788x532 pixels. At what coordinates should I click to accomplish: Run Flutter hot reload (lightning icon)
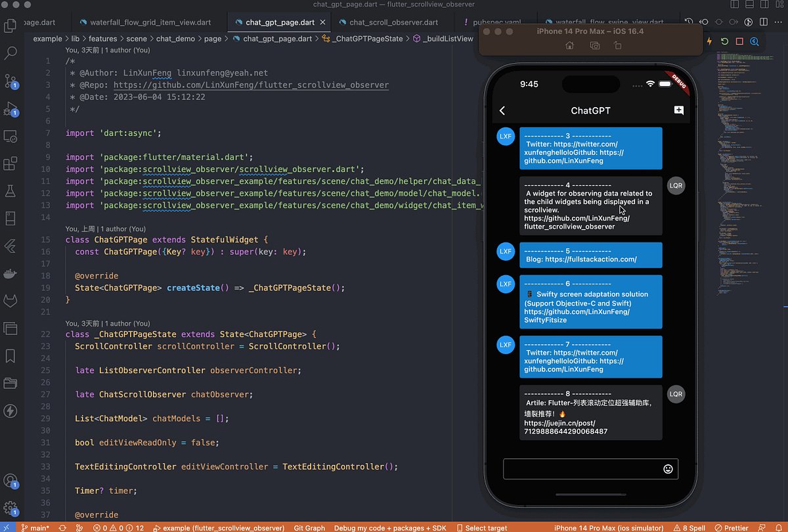(x=709, y=41)
